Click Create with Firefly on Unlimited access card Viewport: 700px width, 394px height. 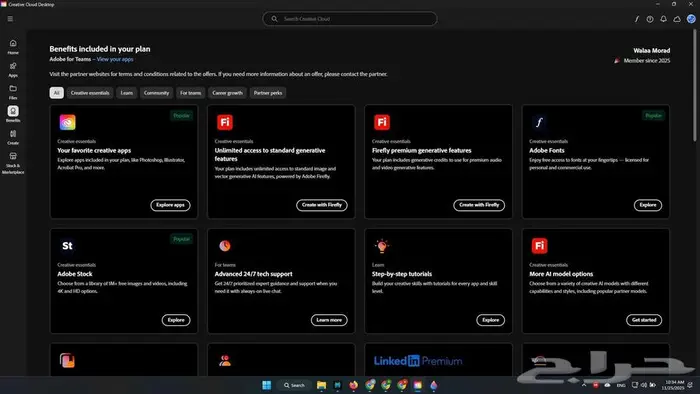pos(322,205)
